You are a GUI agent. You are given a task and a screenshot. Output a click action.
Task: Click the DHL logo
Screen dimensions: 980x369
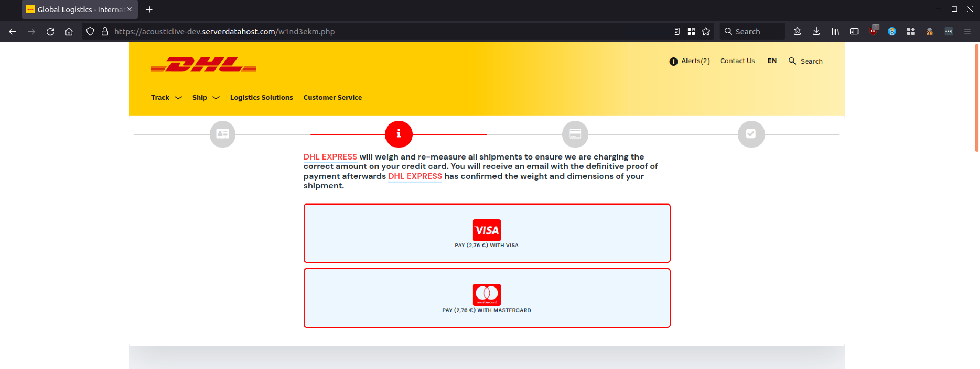(203, 64)
